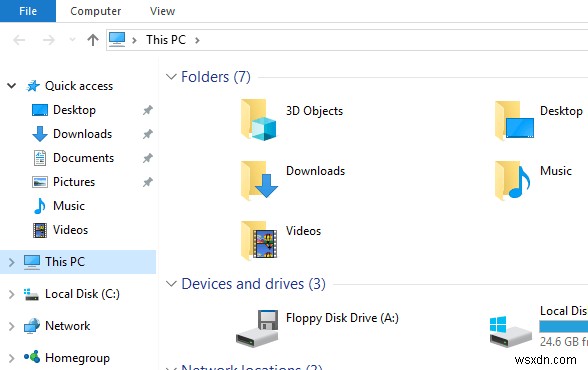588x370 pixels.
Task: Collapse the Devices and drives (3) group
Action: click(171, 284)
